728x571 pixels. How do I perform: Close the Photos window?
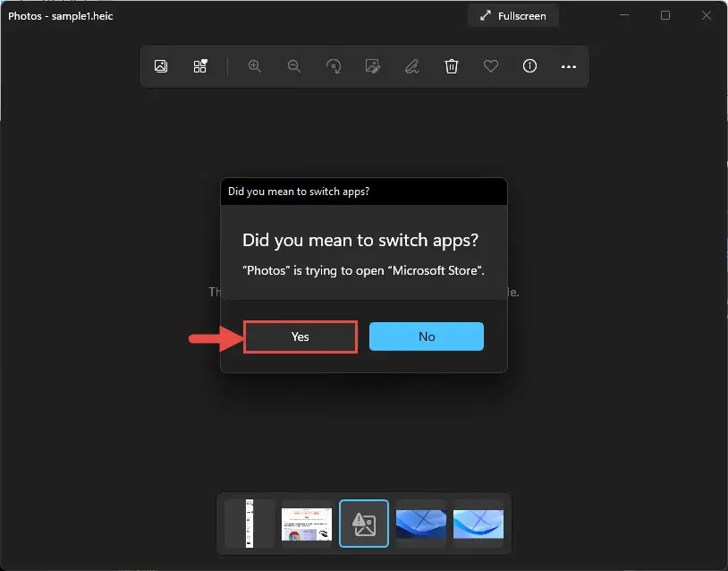[707, 15]
